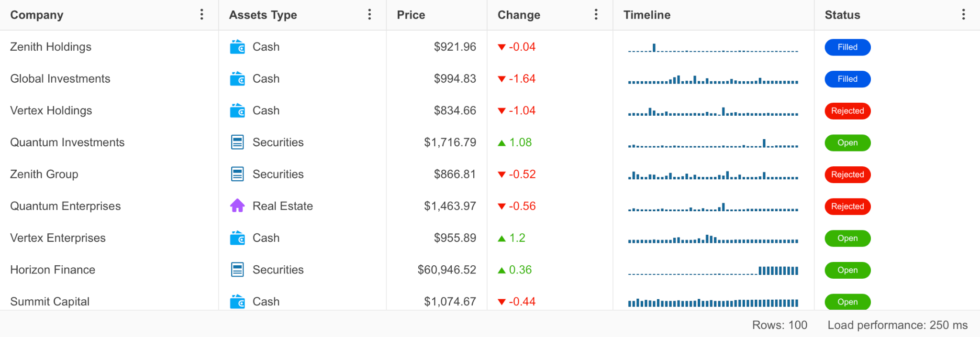Click green up arrow next to 1.08
Image resolution: width=980 pixels, height=337 pixels.
coord(501,143)
